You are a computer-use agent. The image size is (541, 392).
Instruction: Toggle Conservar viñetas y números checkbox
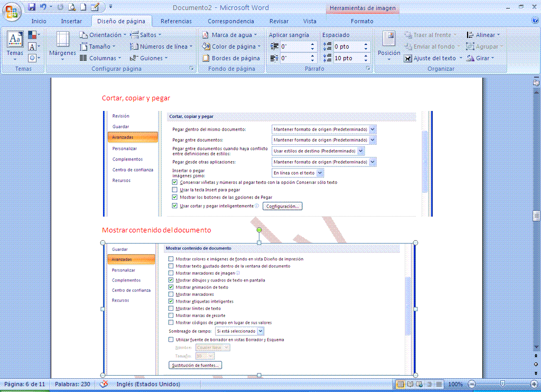coord(174,182)
